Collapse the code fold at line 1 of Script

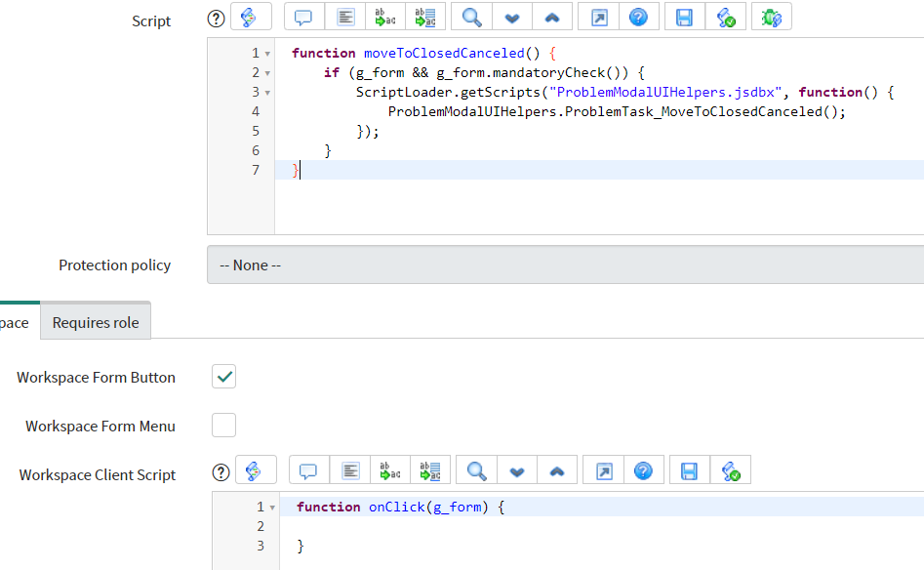267,54
